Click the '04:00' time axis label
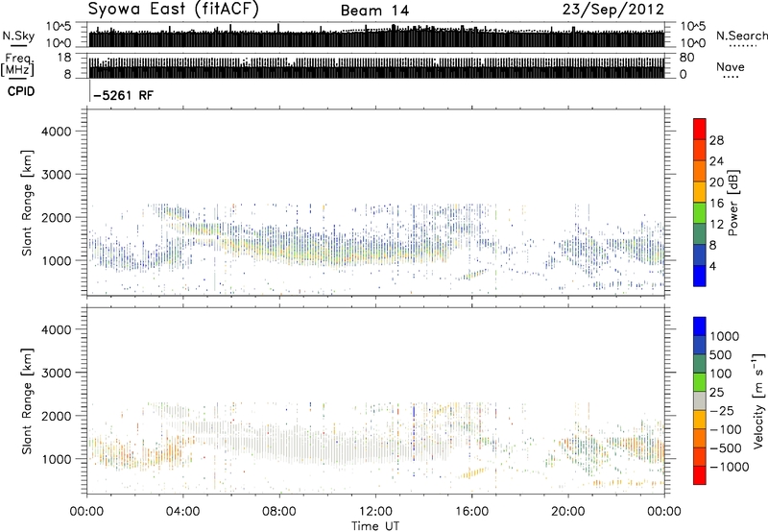 pos(182,512)
